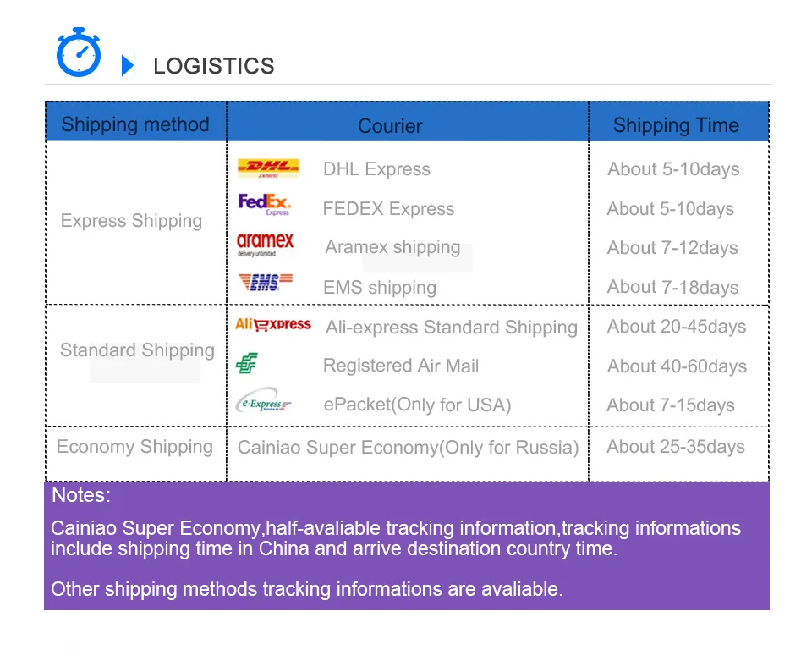Screen dimensions: 812x650
Task: Click the Standard Shipping cell
Action: coord(137,350)
